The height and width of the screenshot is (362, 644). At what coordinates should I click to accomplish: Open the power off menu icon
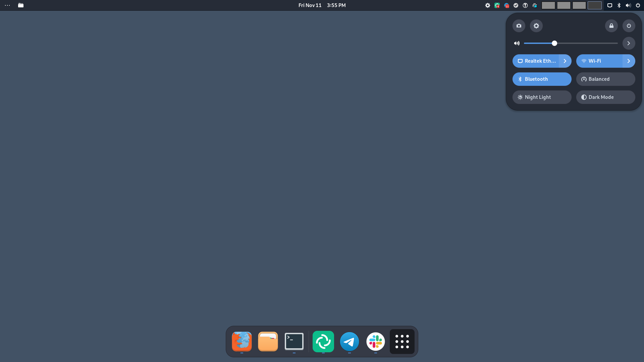tap(629, 26)
